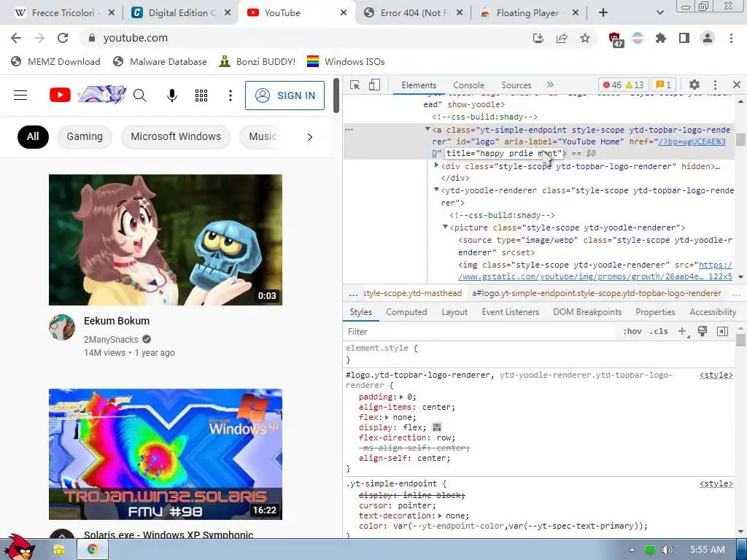The width and height of the screenshot is (747, 560).
Task: Click the yoodle pride doodle image
Action: click(102, 94)
